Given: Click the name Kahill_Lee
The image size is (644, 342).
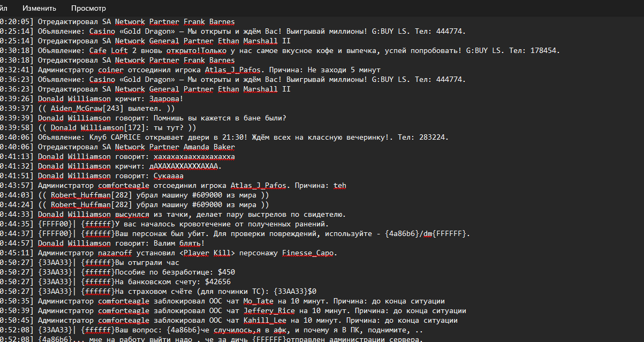Looking at the screenshot, I should (264, 321).
